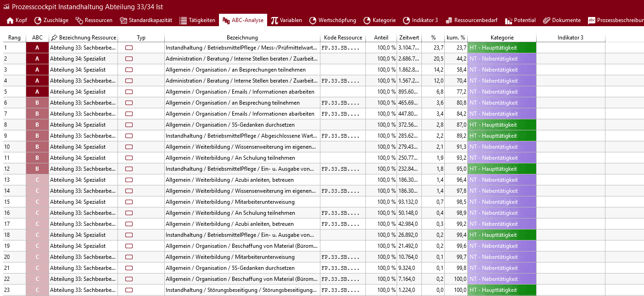This screenshot has height=296, width=644.
Task: Click the green HT - Haupttätigkeit cell in row 8
Action: coord(501,125)
